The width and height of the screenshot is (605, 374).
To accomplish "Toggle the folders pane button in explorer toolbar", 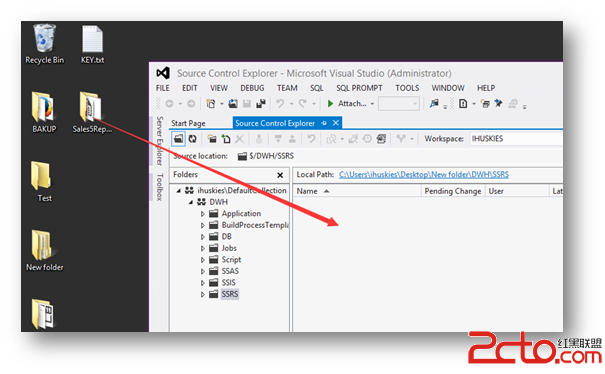I will [178, 139].
